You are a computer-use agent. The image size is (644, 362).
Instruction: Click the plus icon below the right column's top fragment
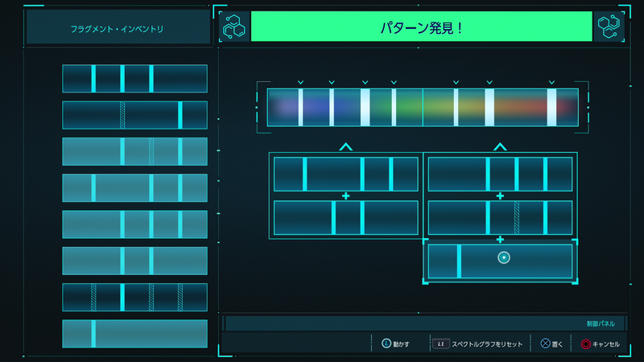tap(500, 196)
